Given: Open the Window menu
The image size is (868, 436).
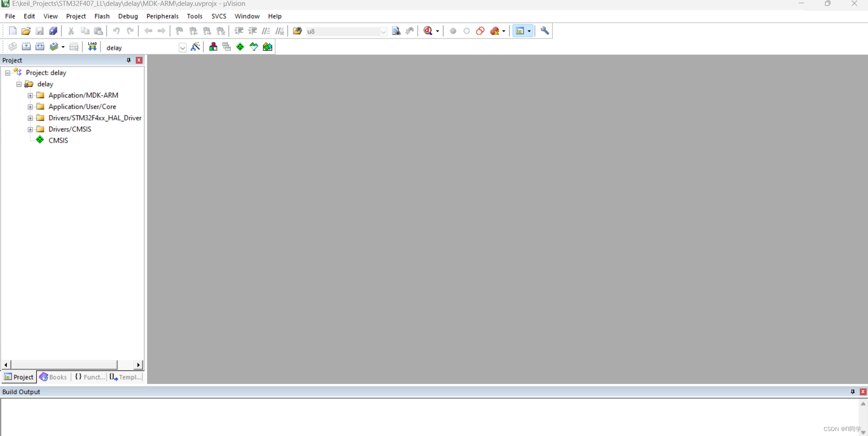Looking at the screenshot, I should coord(247,16).
